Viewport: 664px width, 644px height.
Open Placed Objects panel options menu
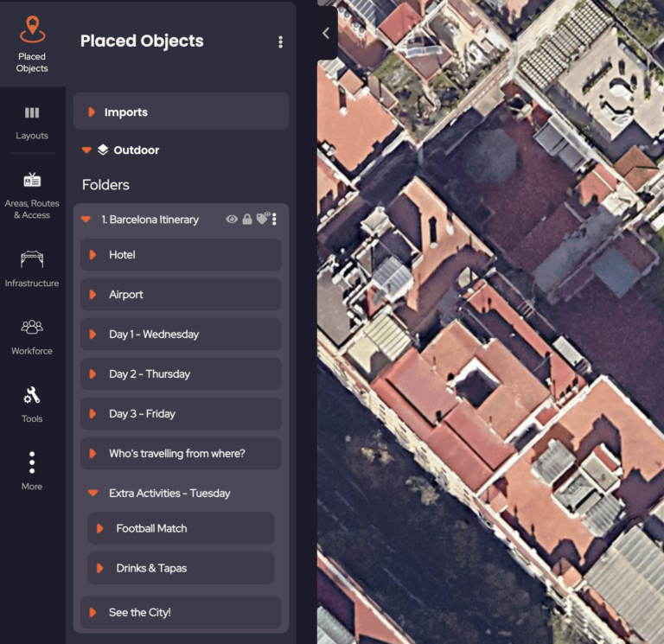tap(280, 41)
